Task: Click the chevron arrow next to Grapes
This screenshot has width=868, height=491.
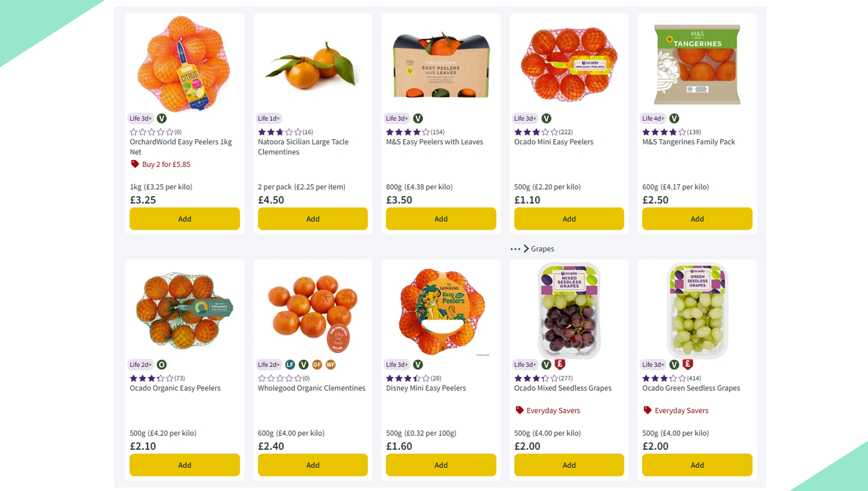Action: [x=526, y=249]
